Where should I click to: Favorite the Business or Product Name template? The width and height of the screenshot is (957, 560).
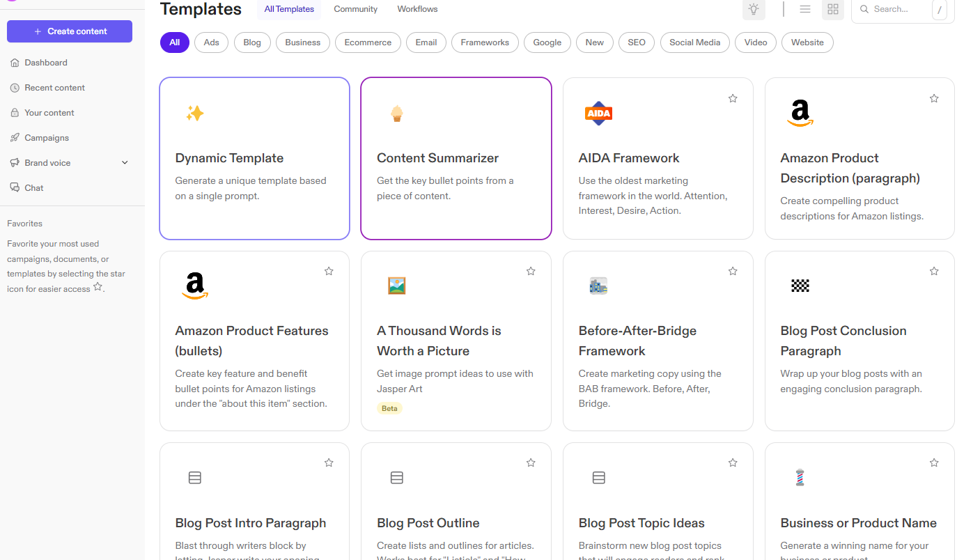coord(934,462)
